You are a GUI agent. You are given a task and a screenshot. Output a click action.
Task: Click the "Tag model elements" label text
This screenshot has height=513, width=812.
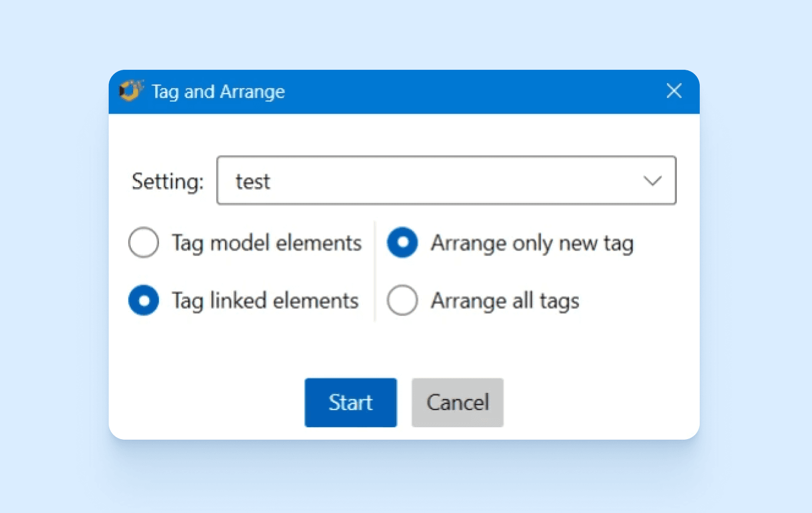pyautogui.click(x=267, y=243)
